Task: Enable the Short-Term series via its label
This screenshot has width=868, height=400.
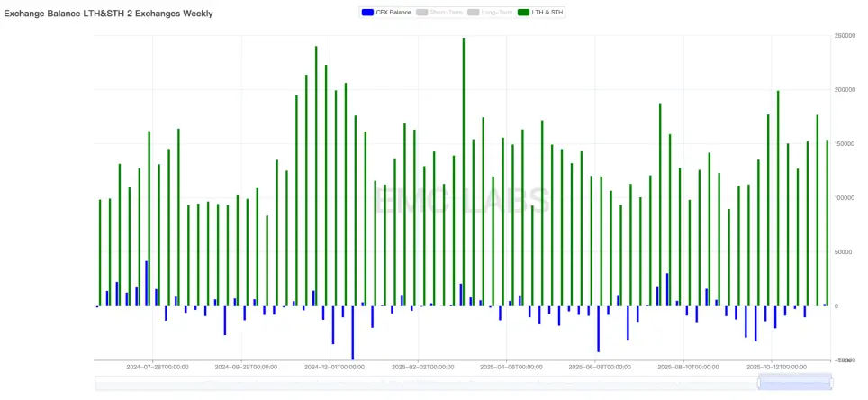Action: (x=446, y=13)
